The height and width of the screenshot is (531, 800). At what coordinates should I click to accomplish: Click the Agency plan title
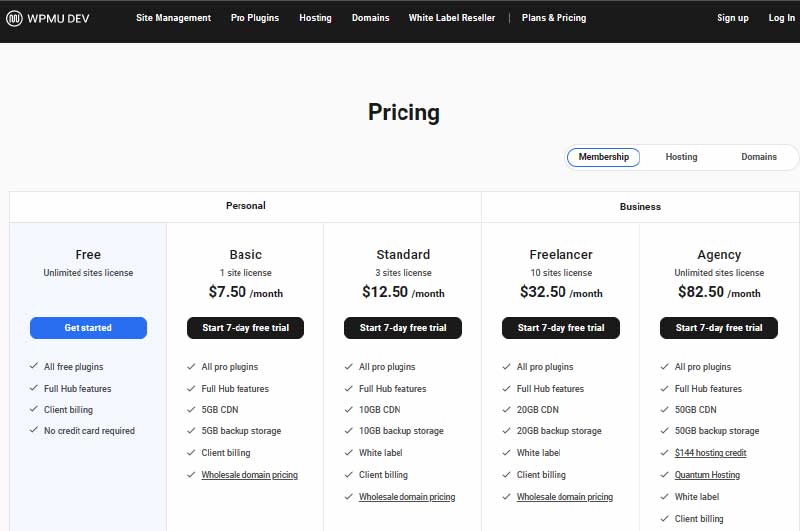[719, 255]
